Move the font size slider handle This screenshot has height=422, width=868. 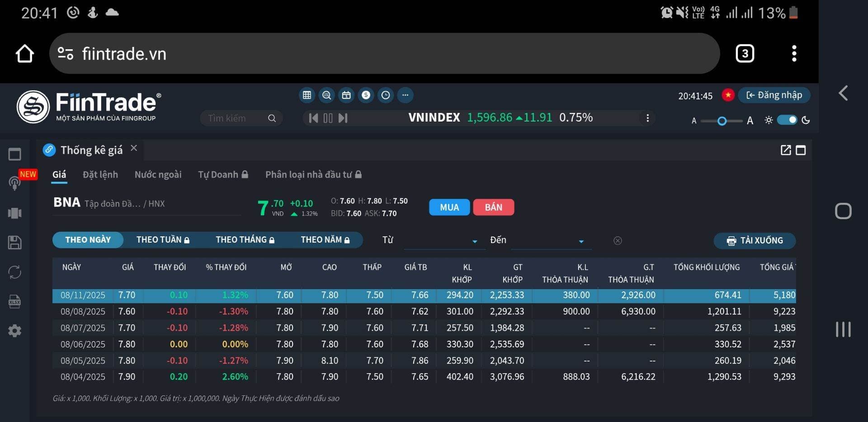click(x=722, y=121)
